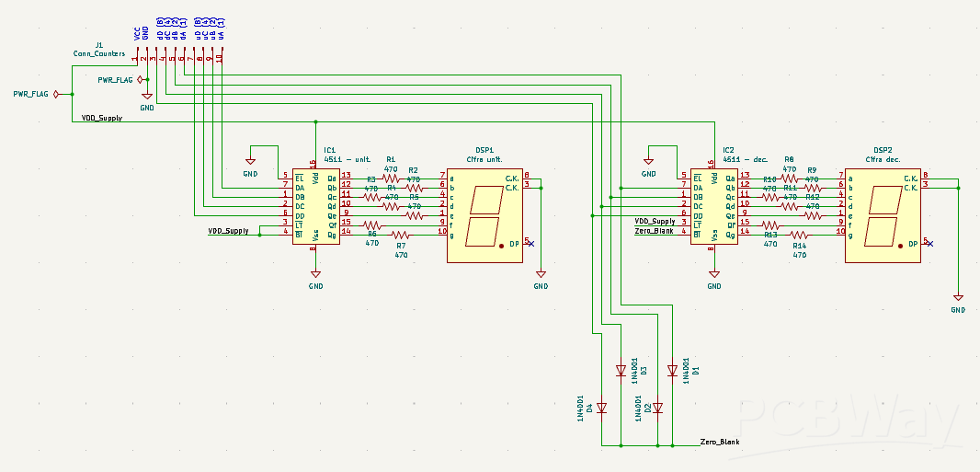
Task: Select the DSP1 seven-segment display symbol
Action: (x=484, y=215)
